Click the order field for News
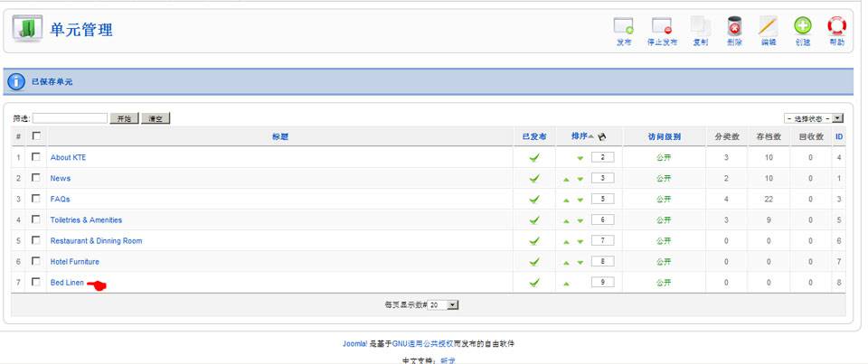Screen dimensions: 868x364 (x=602, y=178)
